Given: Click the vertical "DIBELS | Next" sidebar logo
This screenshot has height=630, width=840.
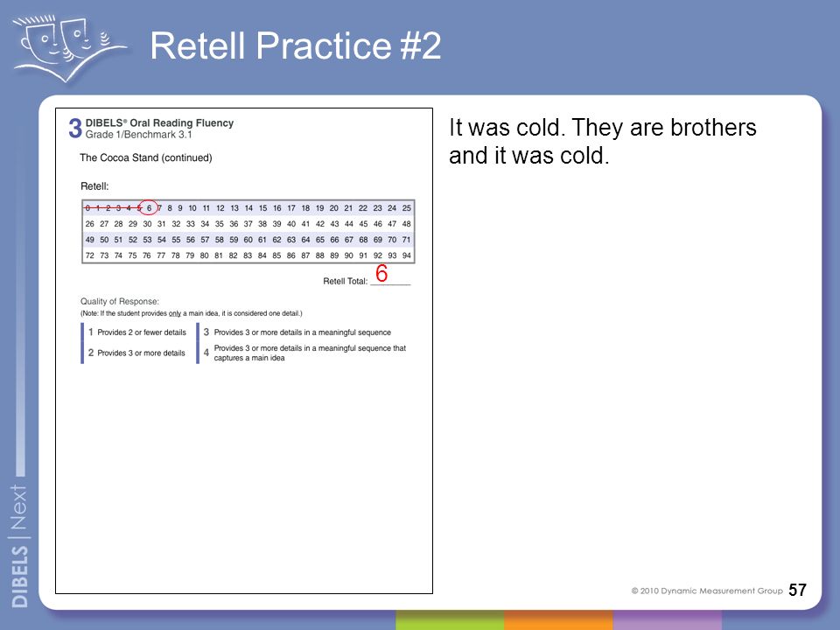Looking at the screenshot, I should (x=19, y=546).
